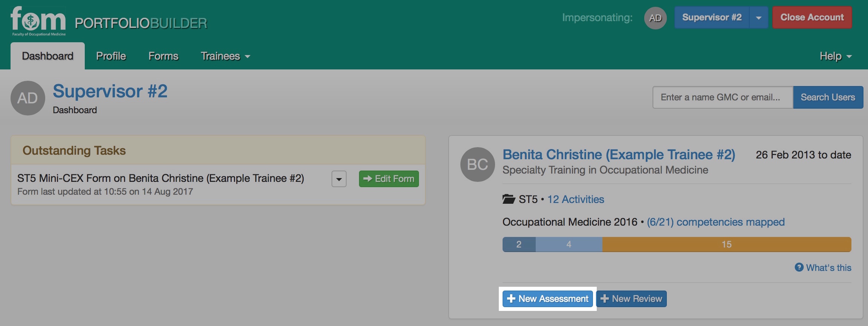Open the Supervisor #2 account dropdown arrow
The width and height of the screenshot is (868, 326).
[x=759, y=17]
